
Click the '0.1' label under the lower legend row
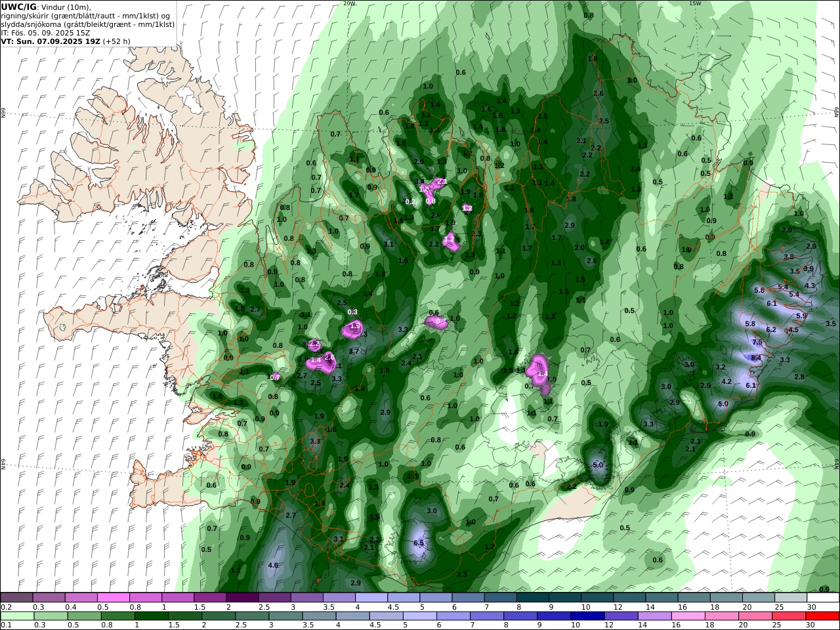click(5, 625)
